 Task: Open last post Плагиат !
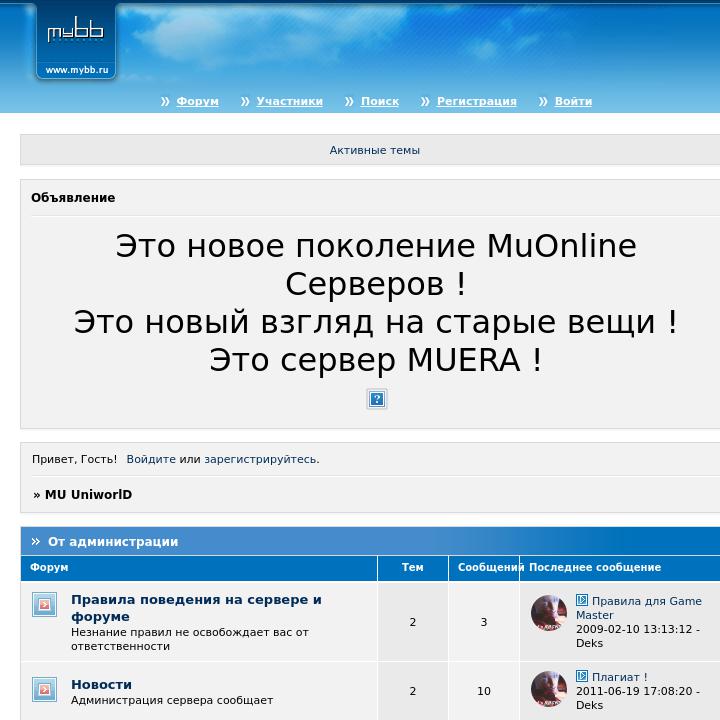tap(619, 677)
